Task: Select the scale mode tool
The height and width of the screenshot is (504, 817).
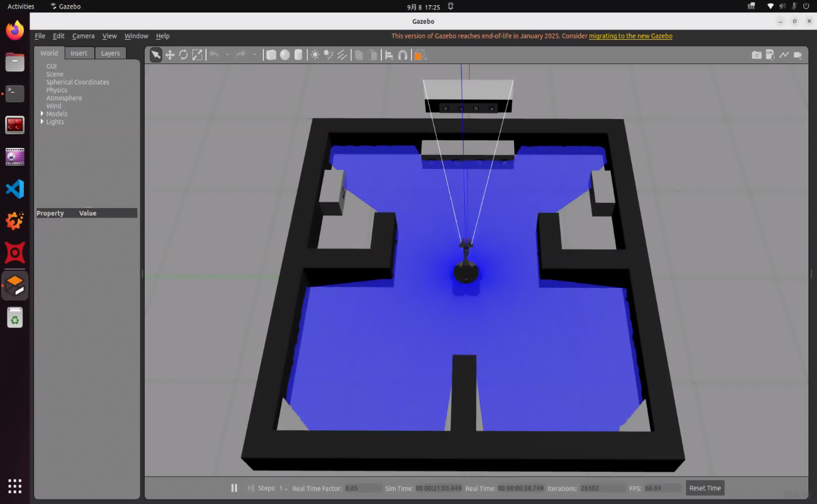Action: coord(197,55)
